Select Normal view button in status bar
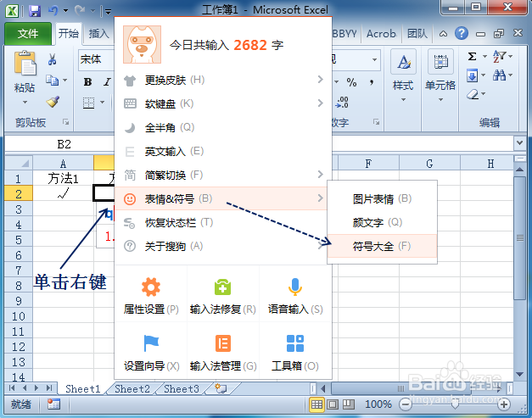This screenshot has height=418, width=532. tap(316, 404)
